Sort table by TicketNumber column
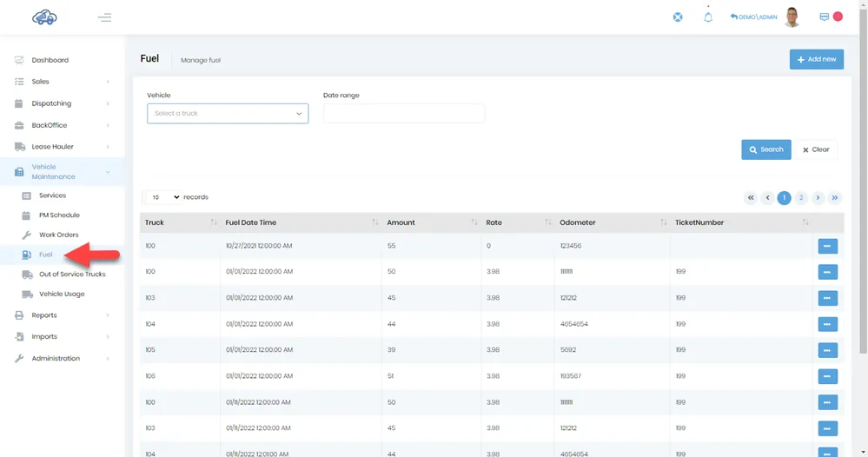 pos(741,222)
